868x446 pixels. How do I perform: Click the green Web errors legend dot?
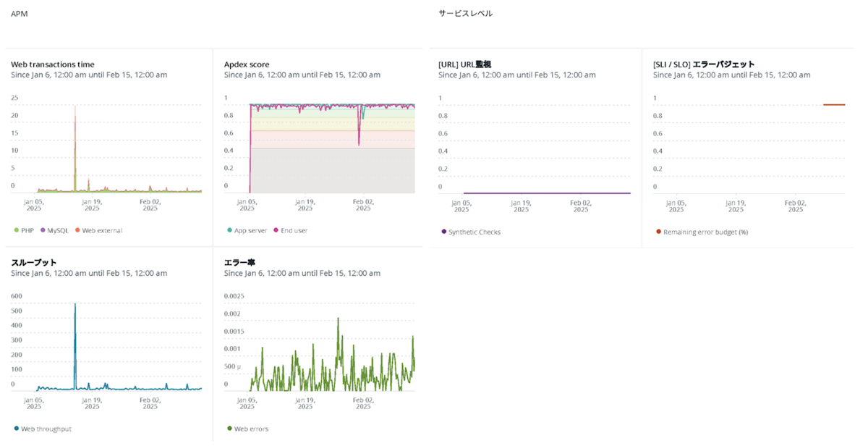click(229, 429)
